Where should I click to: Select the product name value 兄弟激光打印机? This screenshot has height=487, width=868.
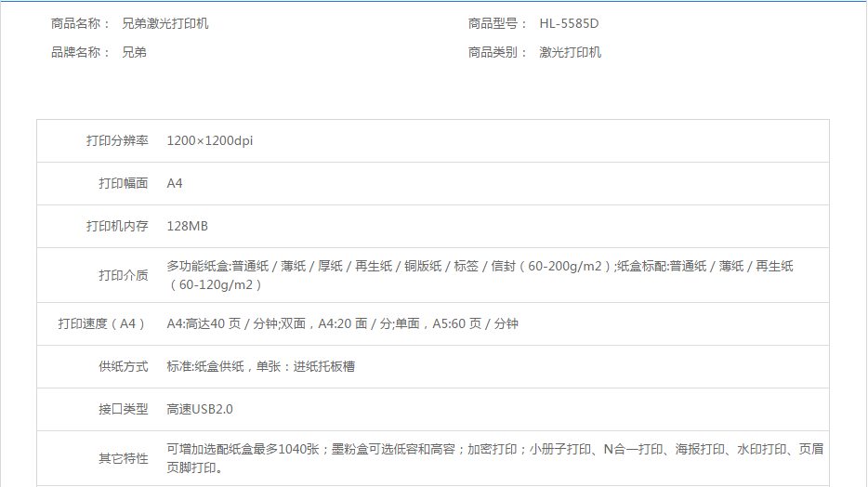pos(165,24)
